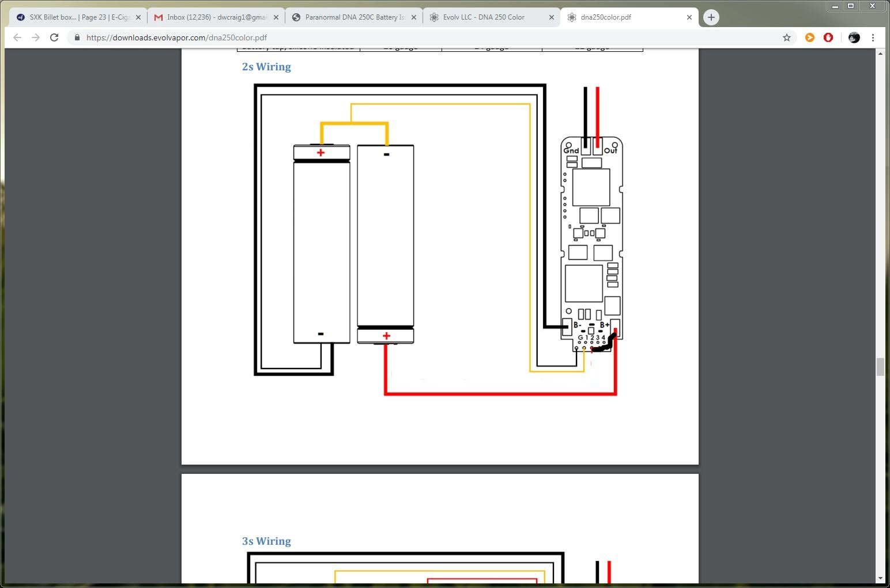
Task: Close the Gmail Inbox tab
Action: pos(276,17)
